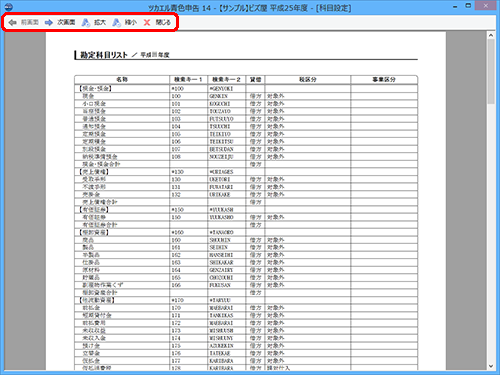Select the 名称 column header
The width and height of the screenshot is (500, 375).
[122, 79]
